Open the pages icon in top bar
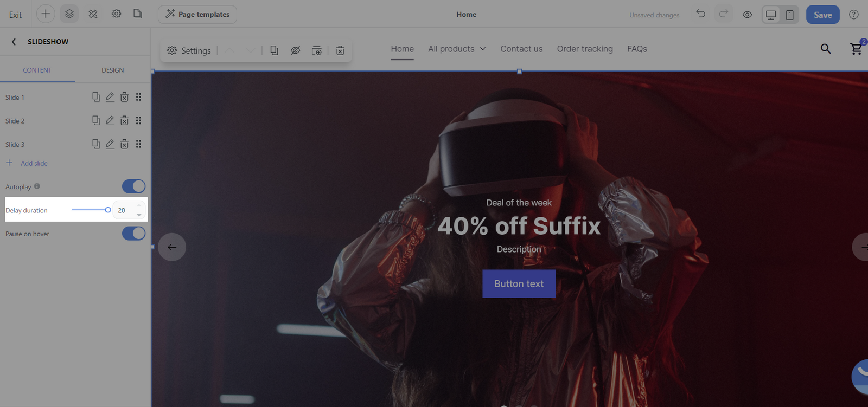Screen dimensions: 868x407 pyautogui.click(x=138, y=14)
